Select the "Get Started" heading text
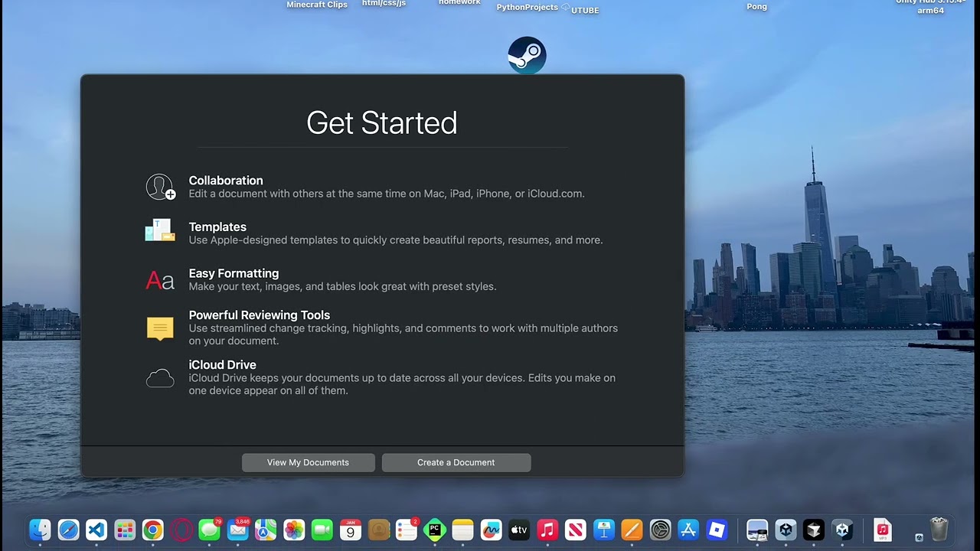This screenshot has width=980, height=551. tap(382, 123)
